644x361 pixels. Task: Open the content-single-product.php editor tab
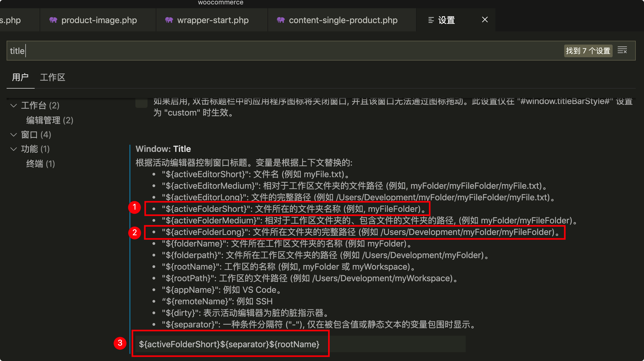coord(343,20)
